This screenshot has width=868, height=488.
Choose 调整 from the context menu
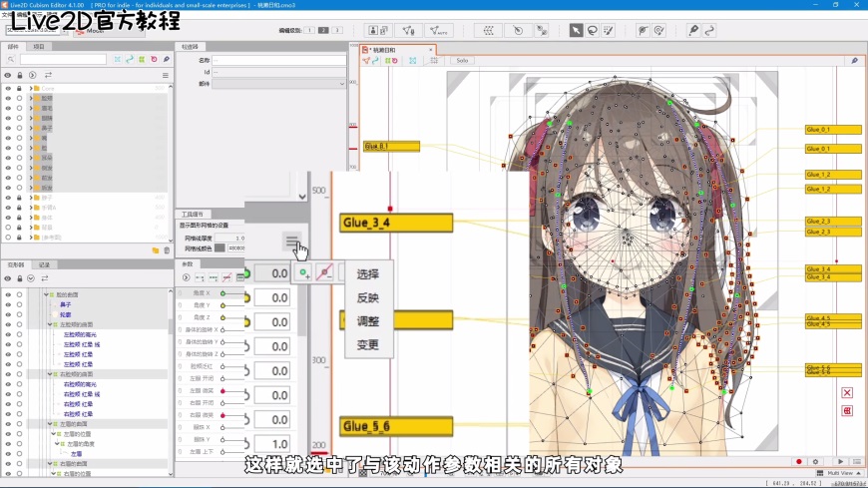[367, 321]
